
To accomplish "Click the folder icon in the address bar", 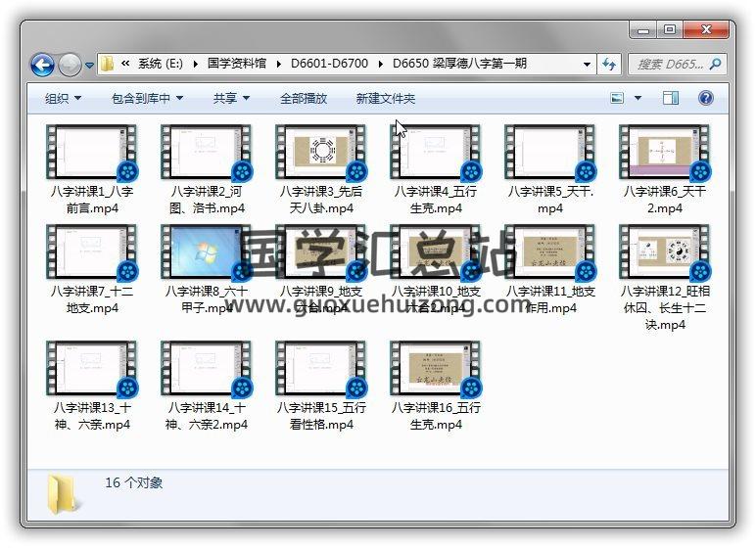I will [x=107, y=64].
